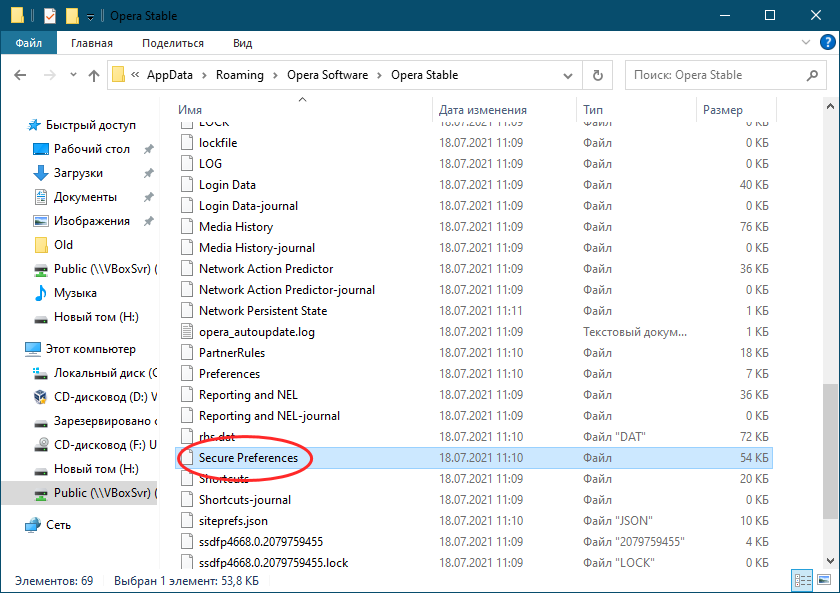The height and width of the screenshot is (593, 840).
Task: Open Зарезервировано drive in sidebar
Action: point(105,421)
